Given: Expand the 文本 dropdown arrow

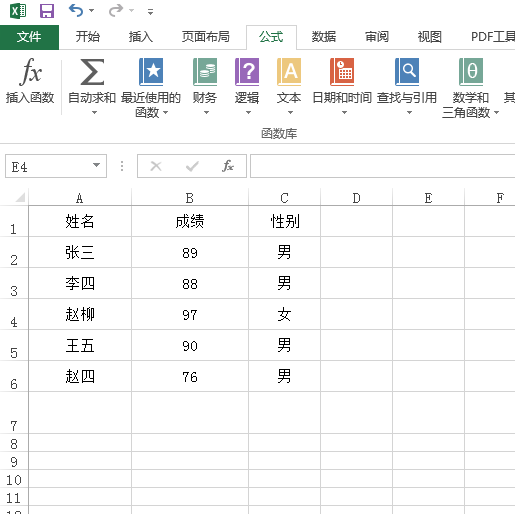Looking at the screenshot, I should click(x=290, y=113).
